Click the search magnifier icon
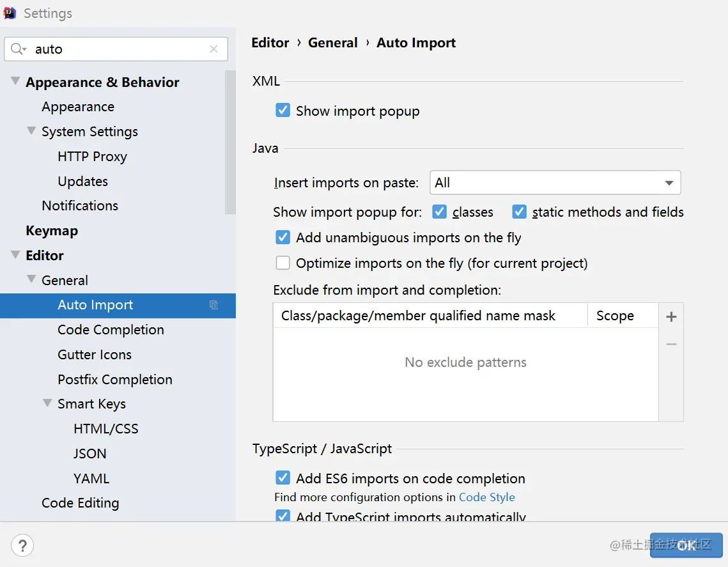This screenshot has width=728, height=567. click(18, 49)
